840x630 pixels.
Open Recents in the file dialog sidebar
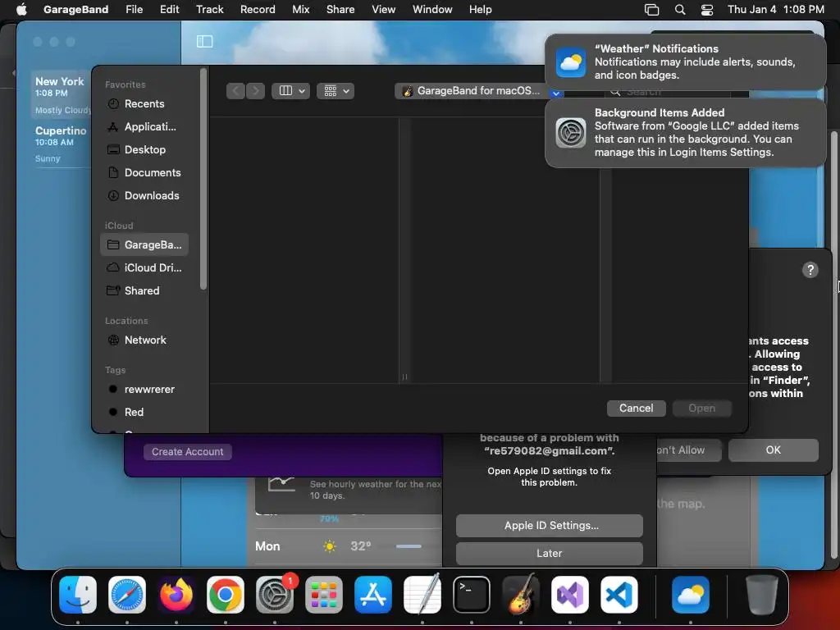pos(144,104)
